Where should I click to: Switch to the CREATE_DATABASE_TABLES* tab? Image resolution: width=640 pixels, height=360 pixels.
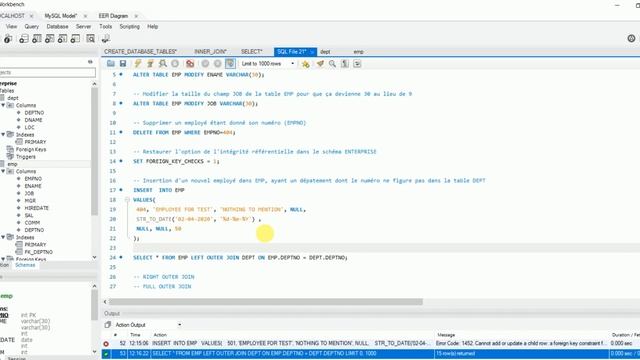[140, 52]
